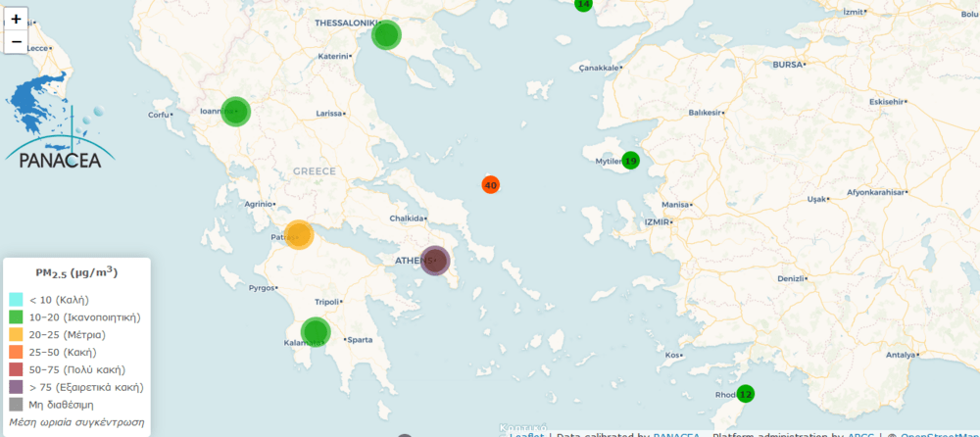The height and width of the screenshot is (437, 980).
Task: Open the OpenStreetMap attribution link
Action: coord(939,435)
